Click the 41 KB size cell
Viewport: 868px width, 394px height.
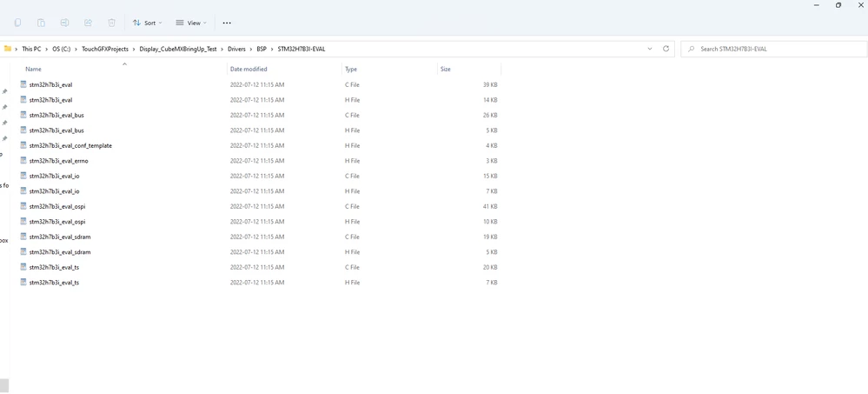(490, 206)
